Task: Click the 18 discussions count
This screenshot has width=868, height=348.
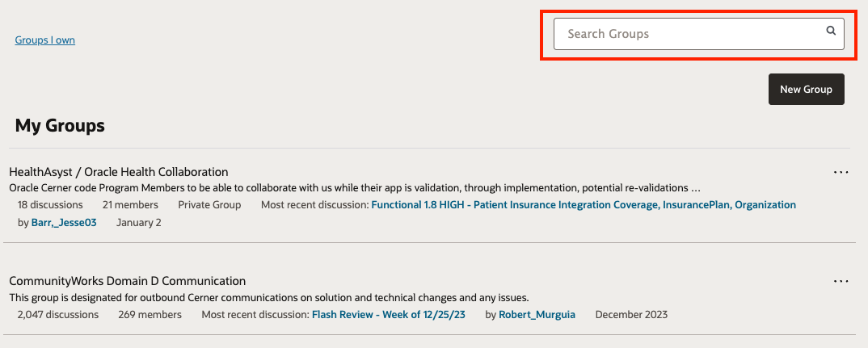Action: (x=50, y=205)
